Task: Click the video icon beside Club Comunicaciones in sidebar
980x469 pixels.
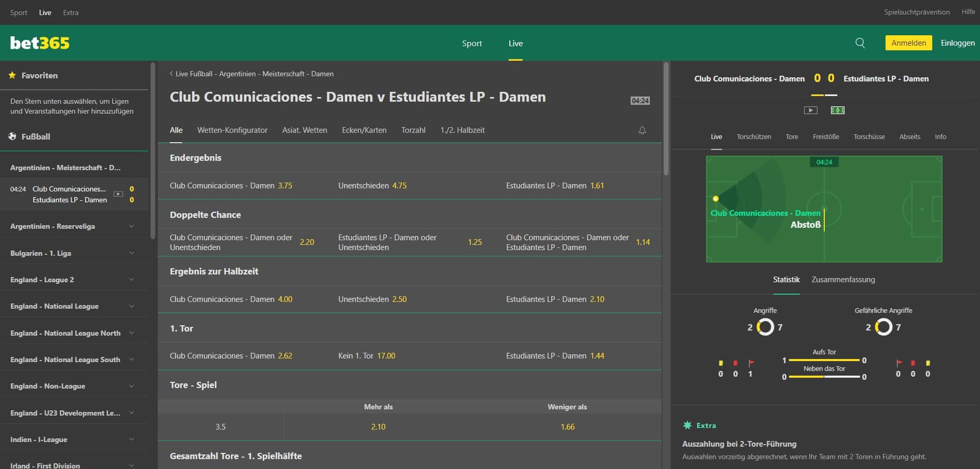Action: pos(118,194)
